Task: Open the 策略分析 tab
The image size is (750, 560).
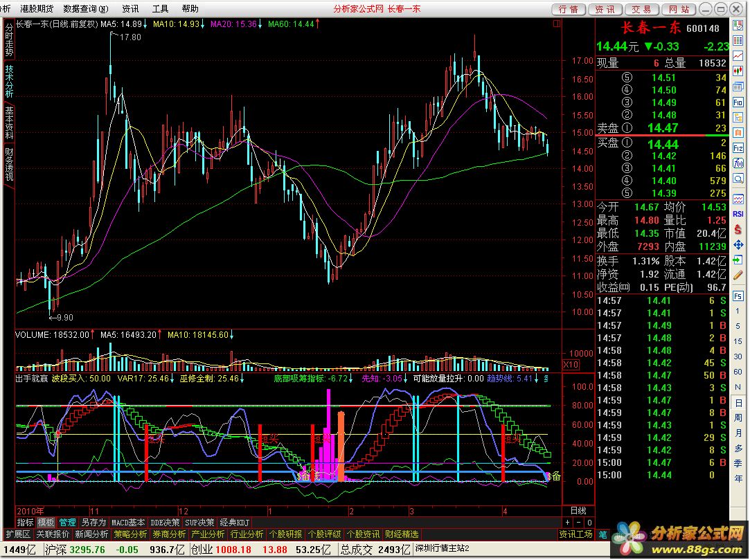Action: [x=131, y=534]
